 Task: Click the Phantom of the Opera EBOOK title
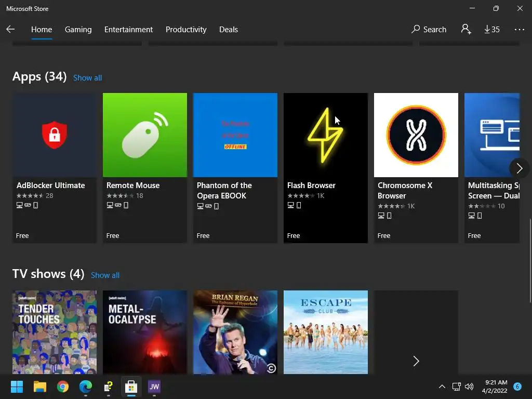224,190
